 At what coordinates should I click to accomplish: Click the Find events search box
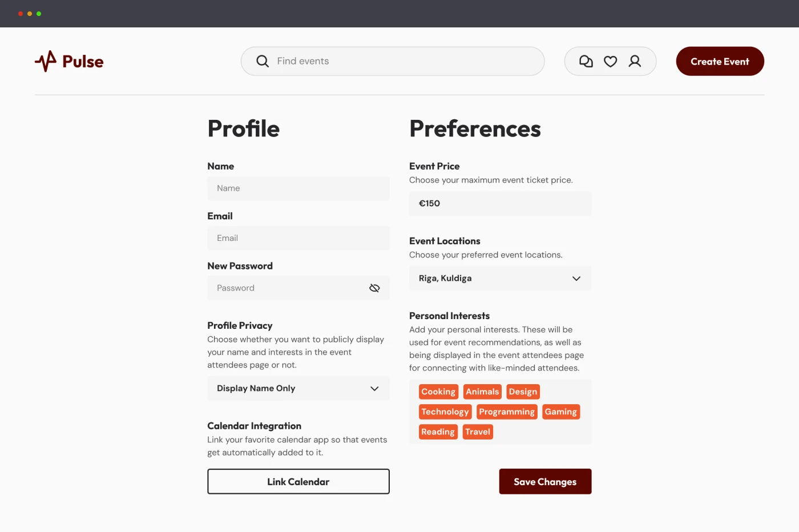pos(399,61)
